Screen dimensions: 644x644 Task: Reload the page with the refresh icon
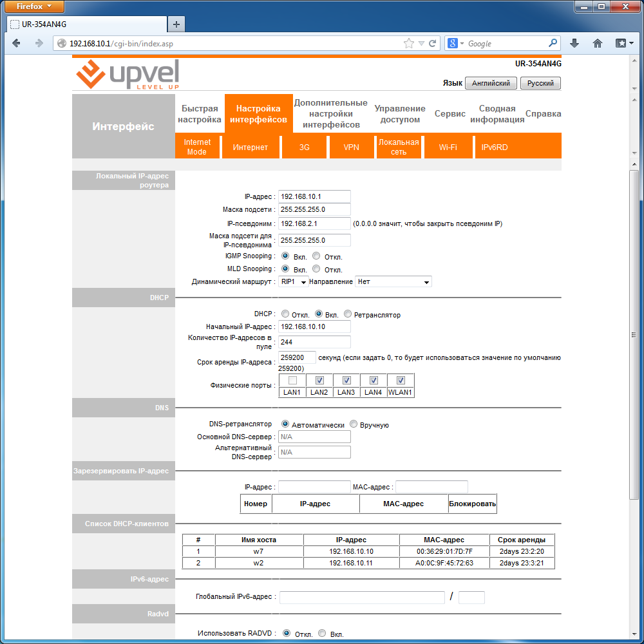tap(433, 44)
